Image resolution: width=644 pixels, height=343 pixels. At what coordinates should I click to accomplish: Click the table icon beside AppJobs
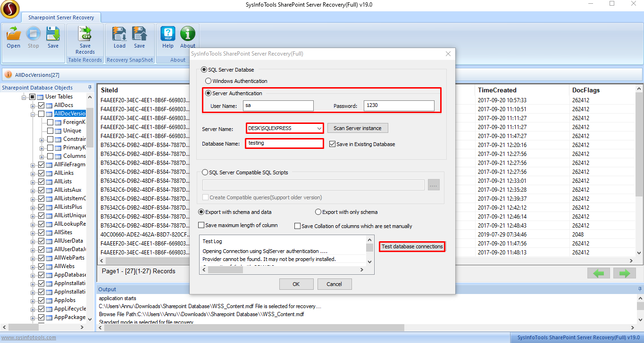[49, 300]
